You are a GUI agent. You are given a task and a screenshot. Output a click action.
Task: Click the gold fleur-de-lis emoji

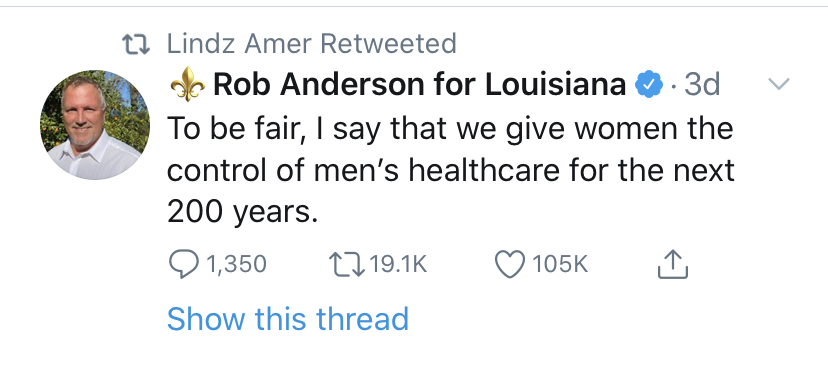tap(187, 84)
